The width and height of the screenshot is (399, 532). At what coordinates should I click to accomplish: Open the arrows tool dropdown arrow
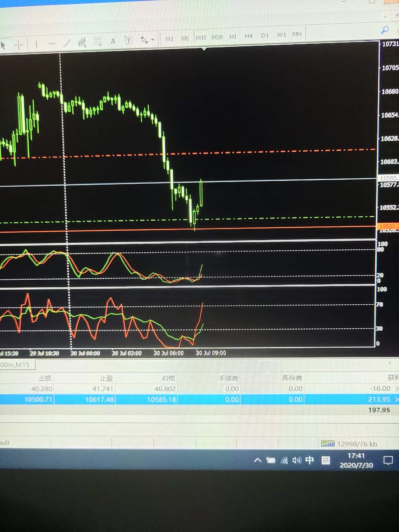(x=153, y=40)
